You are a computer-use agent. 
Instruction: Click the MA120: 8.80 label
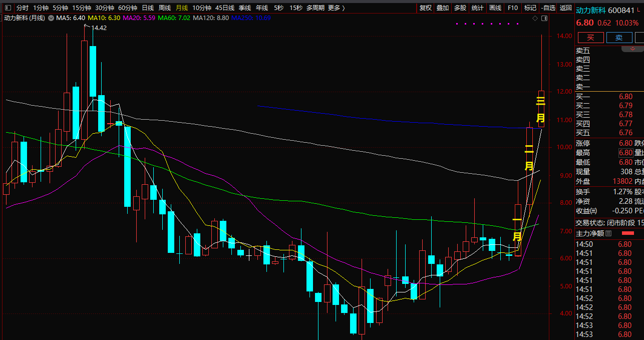pyautogui.click(x=211, y=18)
